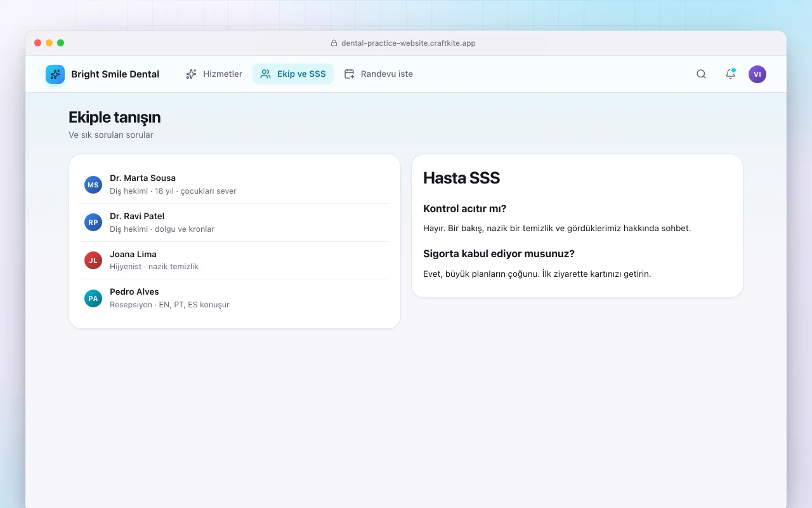Click 'Diş hekimi · 18 yıl · çocukları sever'
This screenshot has height=508, width=812.
pos(173,191)
